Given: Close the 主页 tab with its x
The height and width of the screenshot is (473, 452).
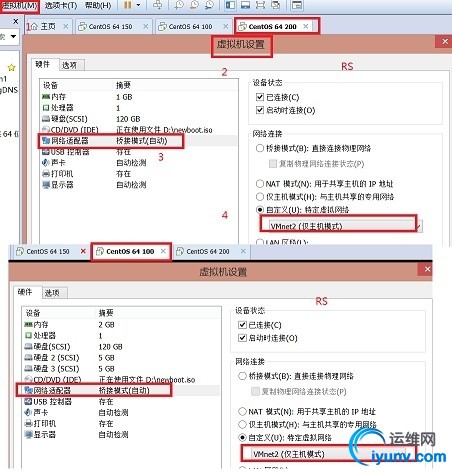Looking at the screenshot, I should click(x=66, y=26).
